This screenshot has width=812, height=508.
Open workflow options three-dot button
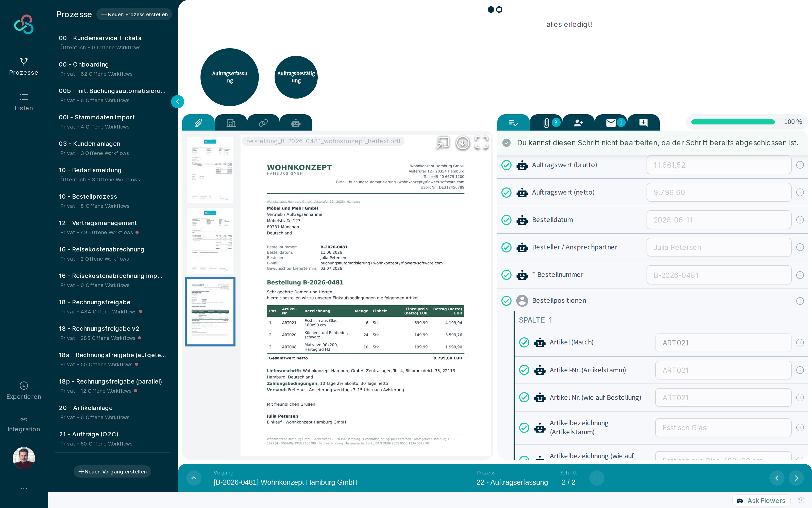tap(597, 478)
